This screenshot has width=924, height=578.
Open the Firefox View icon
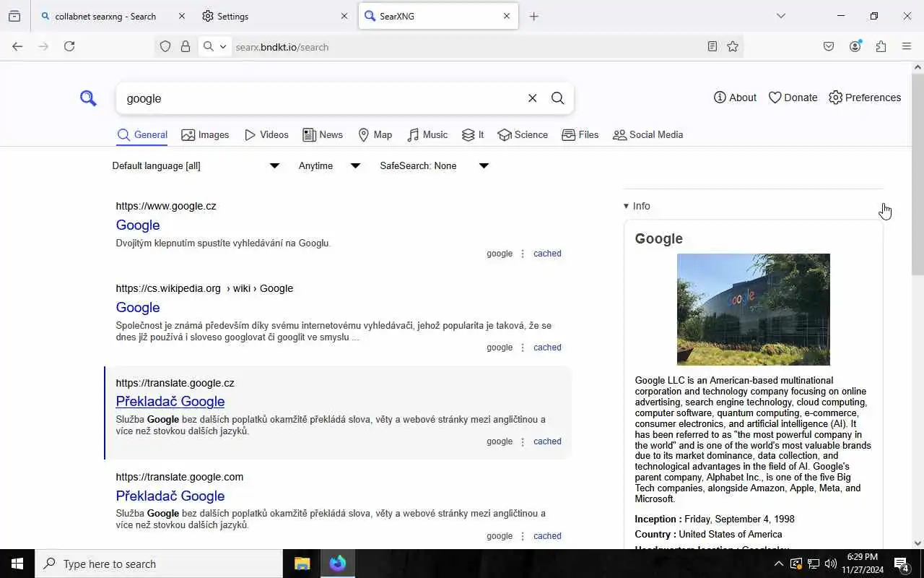pos(14,16)
